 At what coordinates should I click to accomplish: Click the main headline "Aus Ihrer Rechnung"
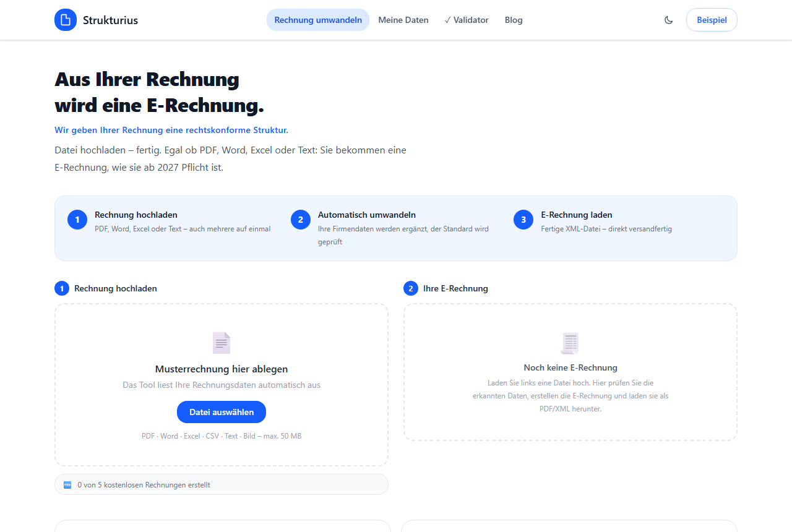click(147, 79)
